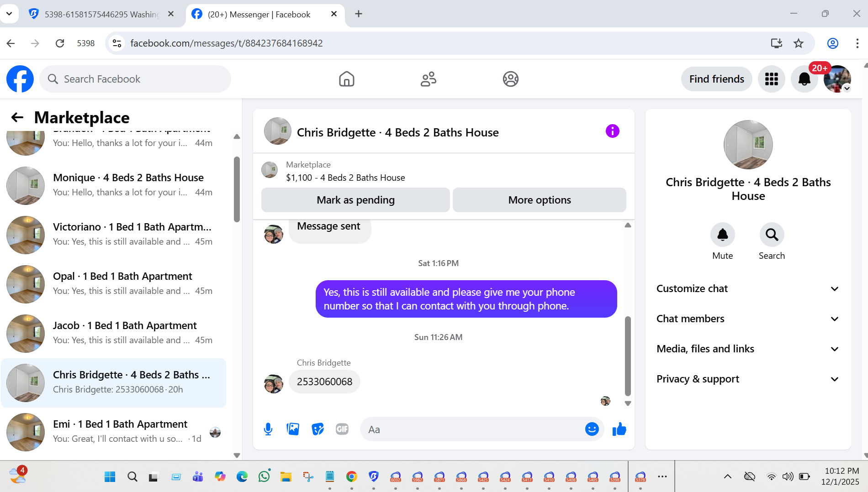Open the Monique 4 Beds 2 Baths House chat
The height and width of the screenshot is (492, 868).
click(x=114, y=185)
